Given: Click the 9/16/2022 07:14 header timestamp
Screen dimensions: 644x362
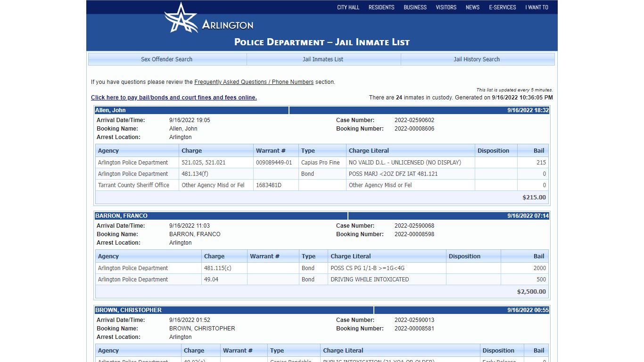Looking at the screenshot, I should coord(528,216).
